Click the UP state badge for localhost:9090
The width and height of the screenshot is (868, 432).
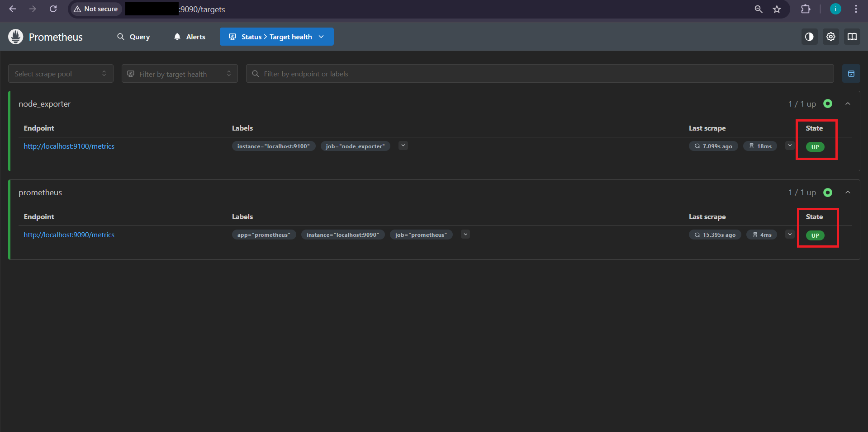pyautogui.click(x=815, y=235)
